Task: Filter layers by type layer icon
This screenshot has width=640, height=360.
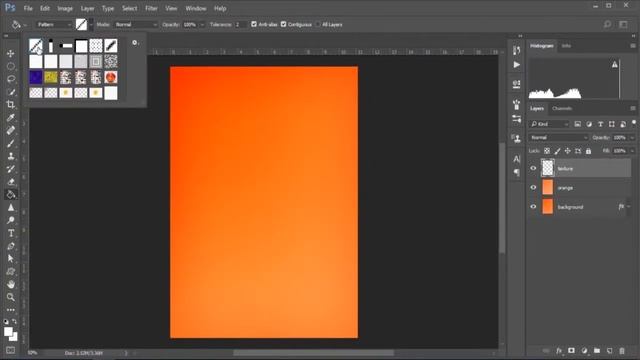Action: click(x=600, y=124)
